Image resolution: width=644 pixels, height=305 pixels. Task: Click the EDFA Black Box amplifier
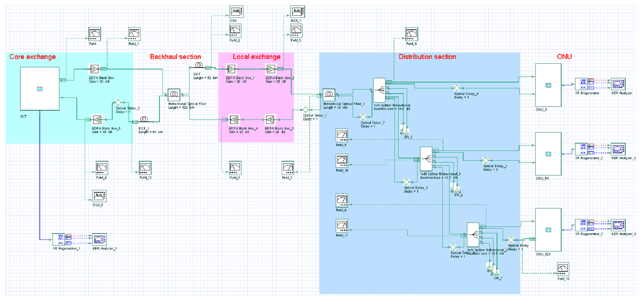point(95,69)
